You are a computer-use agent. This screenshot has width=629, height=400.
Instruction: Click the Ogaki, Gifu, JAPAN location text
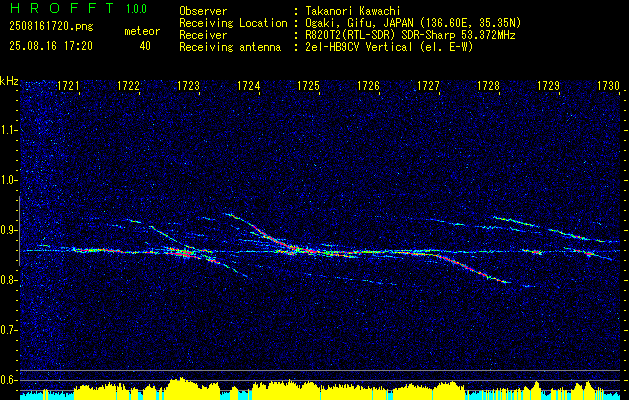(x=413, y=23)
